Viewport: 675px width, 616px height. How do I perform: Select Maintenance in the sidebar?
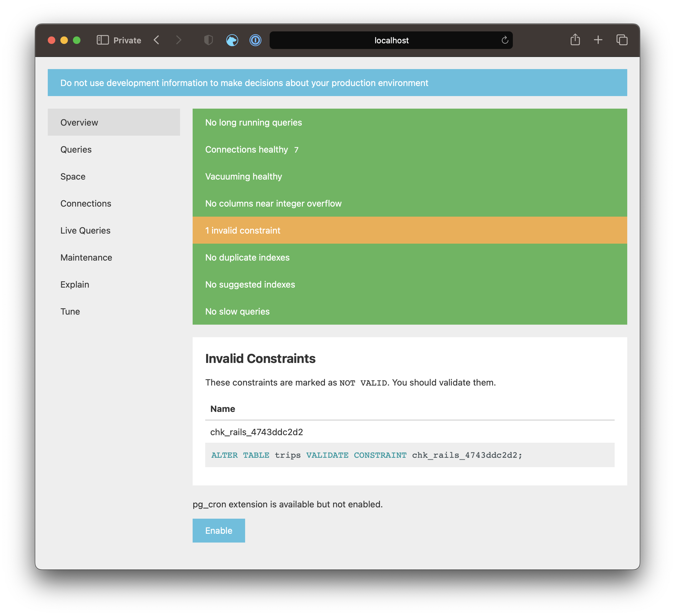[x=86, y=257]
